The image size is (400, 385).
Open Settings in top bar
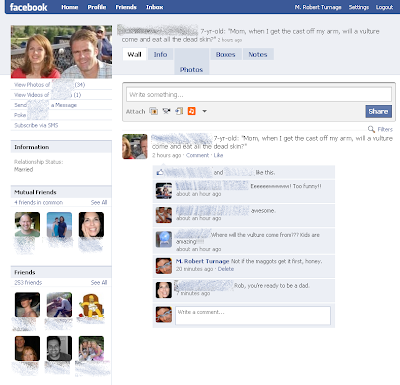[x=359, y=7]
